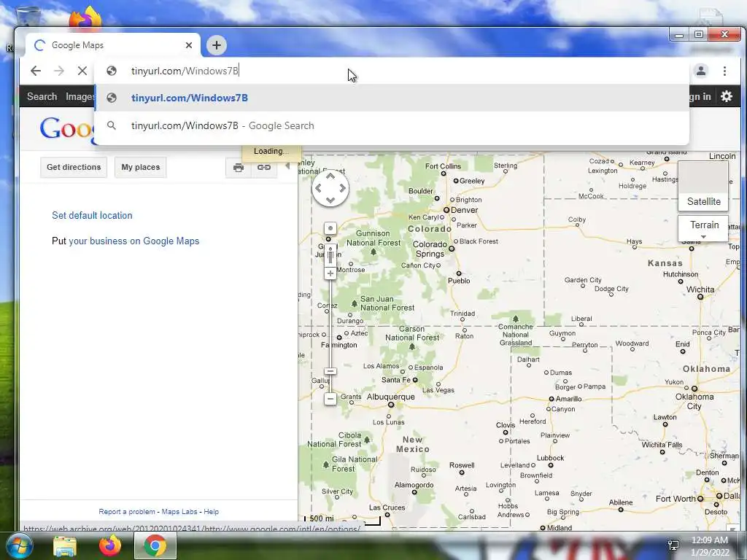
Task: Open Images in Google top bar
Action: pos(80,97)
